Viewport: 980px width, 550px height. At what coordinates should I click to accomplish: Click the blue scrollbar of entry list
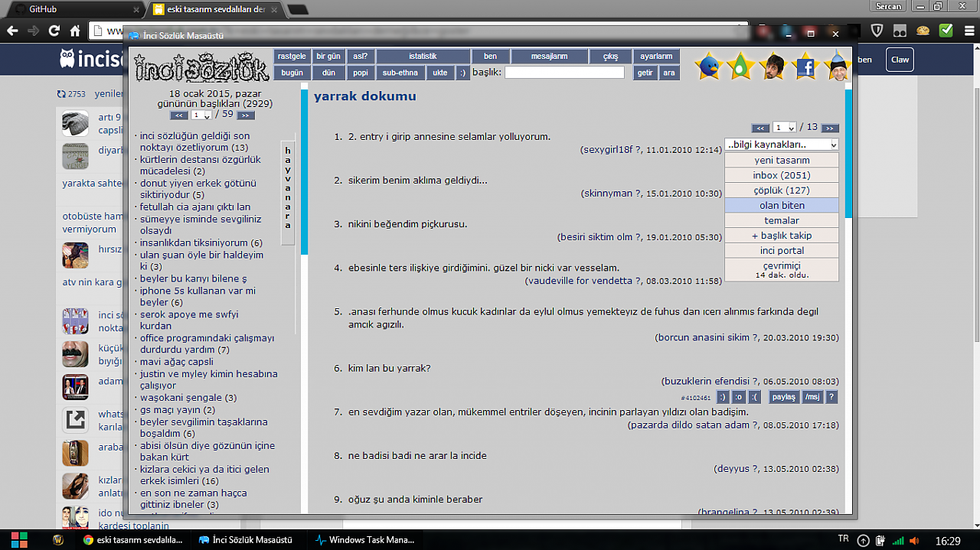[848, 153]
